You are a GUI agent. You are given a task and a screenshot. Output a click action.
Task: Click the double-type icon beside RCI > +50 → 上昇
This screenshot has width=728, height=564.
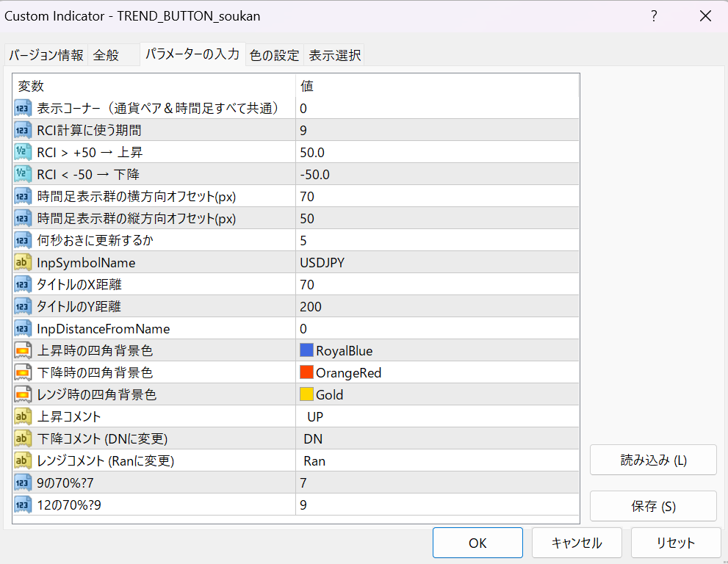(23, 152)
